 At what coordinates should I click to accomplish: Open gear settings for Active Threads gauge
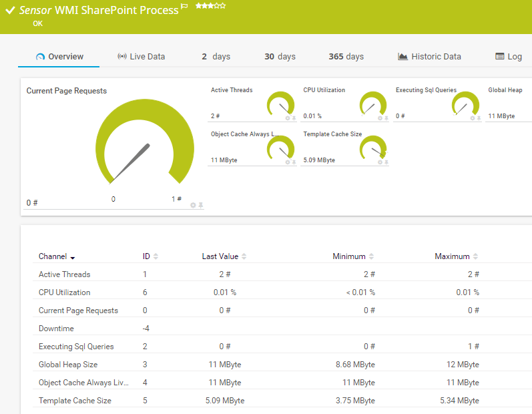pyautogui.click(x=288, y=118)
